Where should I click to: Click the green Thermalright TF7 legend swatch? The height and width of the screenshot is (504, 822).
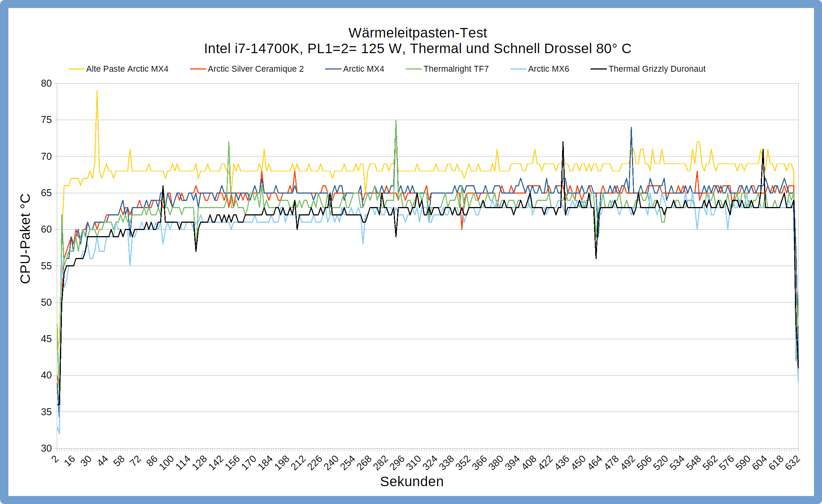tap(414, 69)
